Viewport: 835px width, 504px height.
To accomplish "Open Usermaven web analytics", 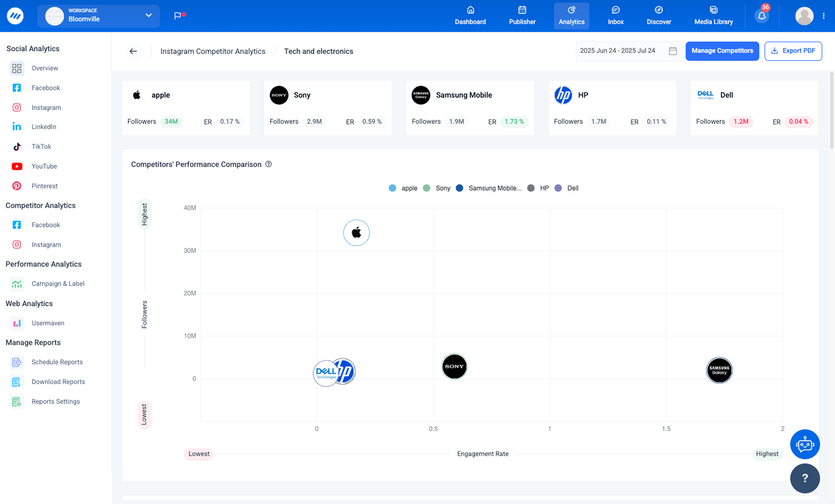I will 48,323.
